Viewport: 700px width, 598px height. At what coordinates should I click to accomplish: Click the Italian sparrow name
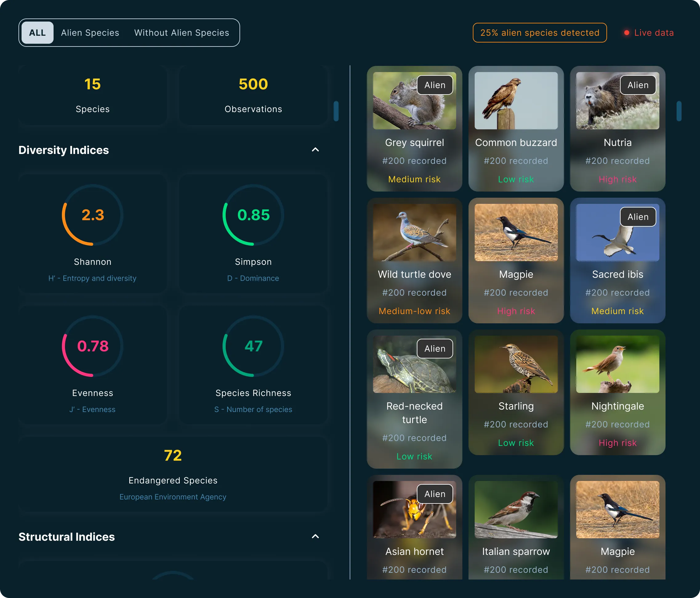516,552
